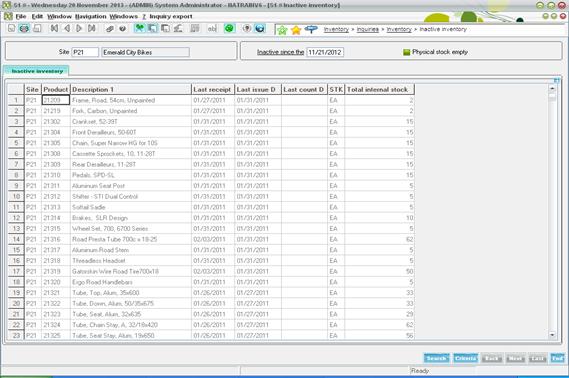Click the Search button
Viewport: 569px width, 378px height.
[x=437, y=358]
